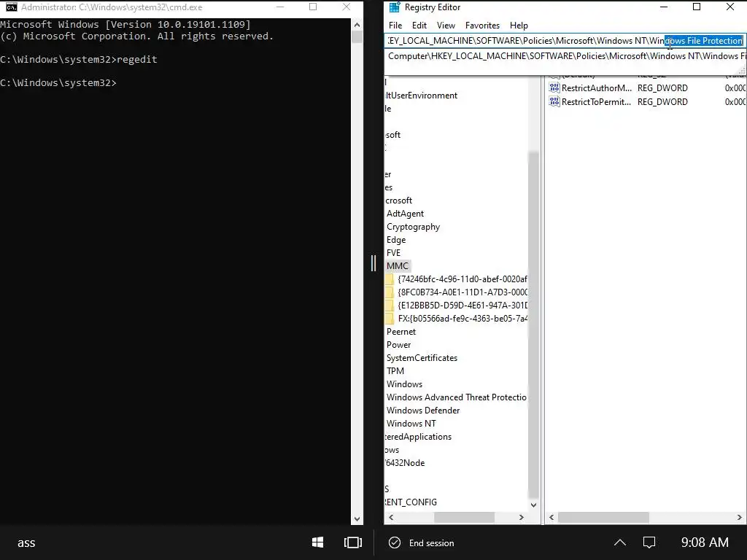
Task: Click the tree pane scroll down arrow
Action: point(533,505)
